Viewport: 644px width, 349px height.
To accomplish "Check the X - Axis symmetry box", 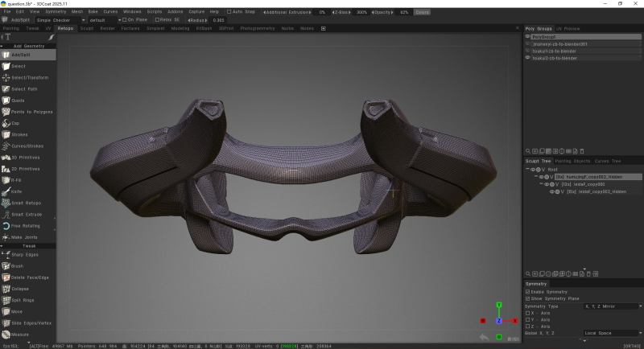I will 528,313.
